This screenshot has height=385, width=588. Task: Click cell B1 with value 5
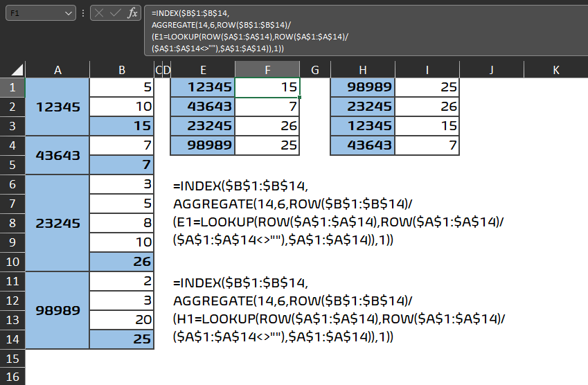click(x=122, y=87)
